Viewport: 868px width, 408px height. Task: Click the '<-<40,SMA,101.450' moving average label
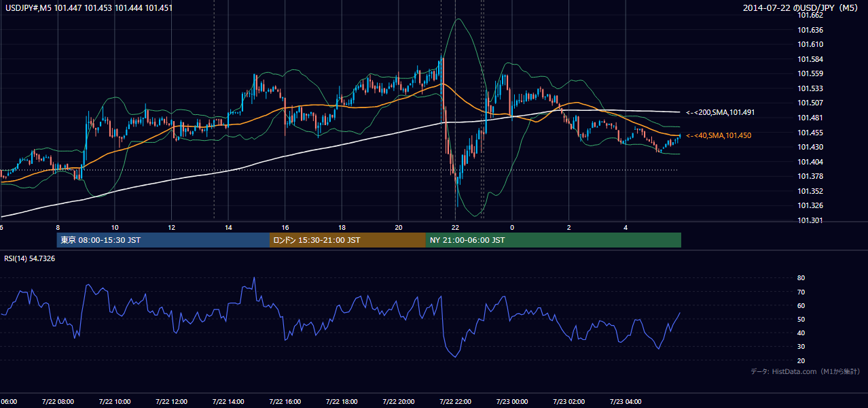click(719, 136)
